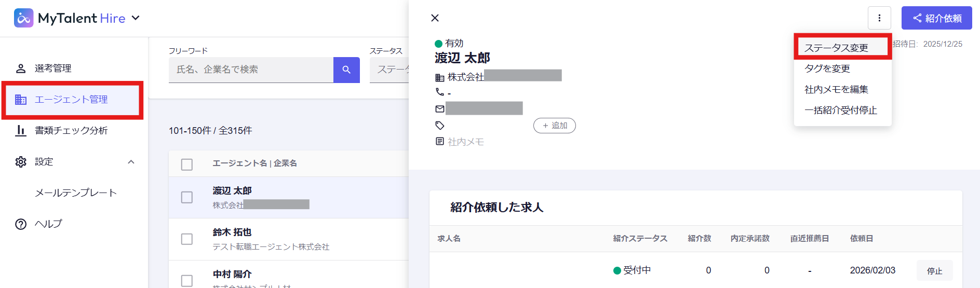Open the three-dot more options menu

click(879, 18)
